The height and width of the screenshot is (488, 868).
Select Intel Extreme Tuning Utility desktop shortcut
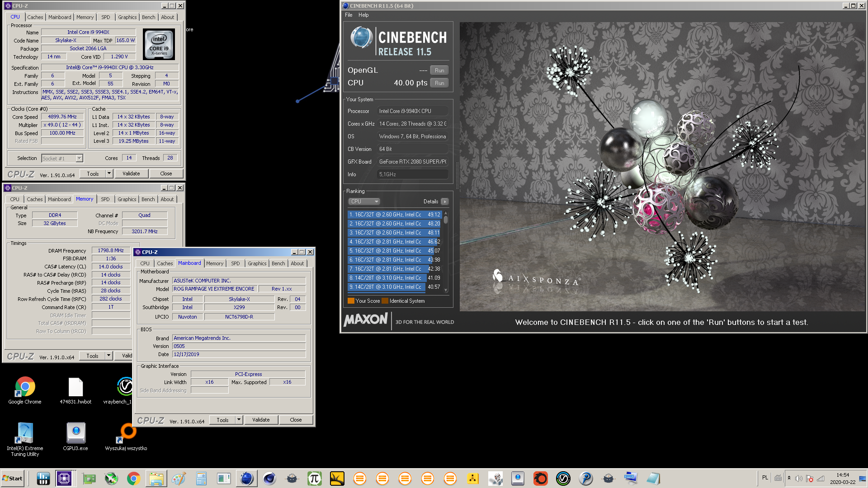click(x=25, y=439)
